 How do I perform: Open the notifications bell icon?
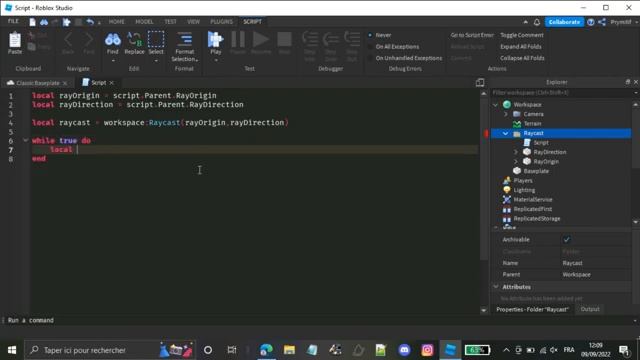pyautogui.click(x=537, y=22)
